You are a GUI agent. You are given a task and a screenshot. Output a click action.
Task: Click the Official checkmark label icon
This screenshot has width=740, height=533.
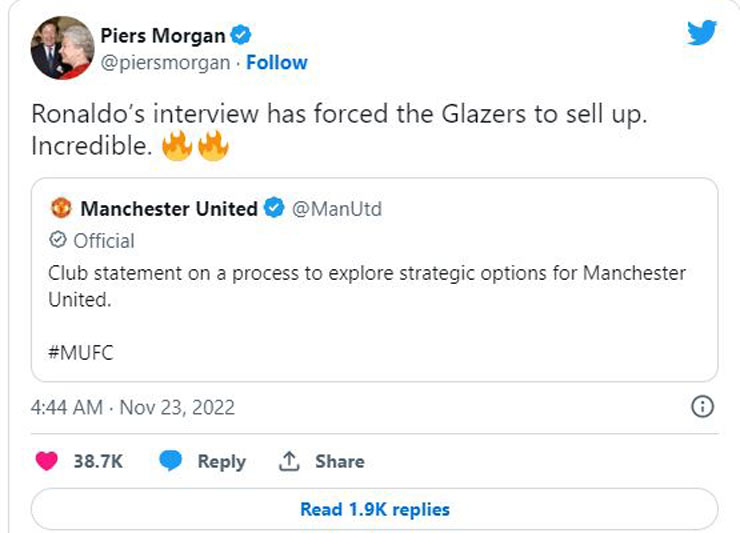click(58, 240)
